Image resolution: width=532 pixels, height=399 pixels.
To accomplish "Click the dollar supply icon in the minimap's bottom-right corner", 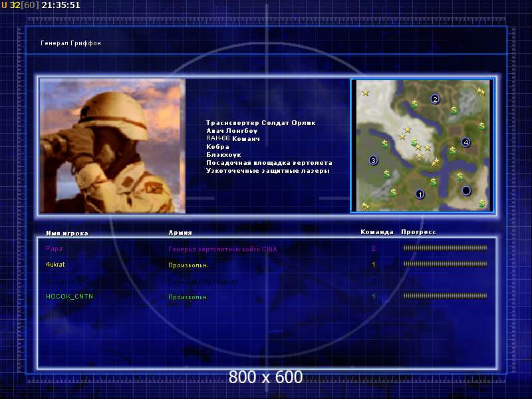I will point(481,203).
